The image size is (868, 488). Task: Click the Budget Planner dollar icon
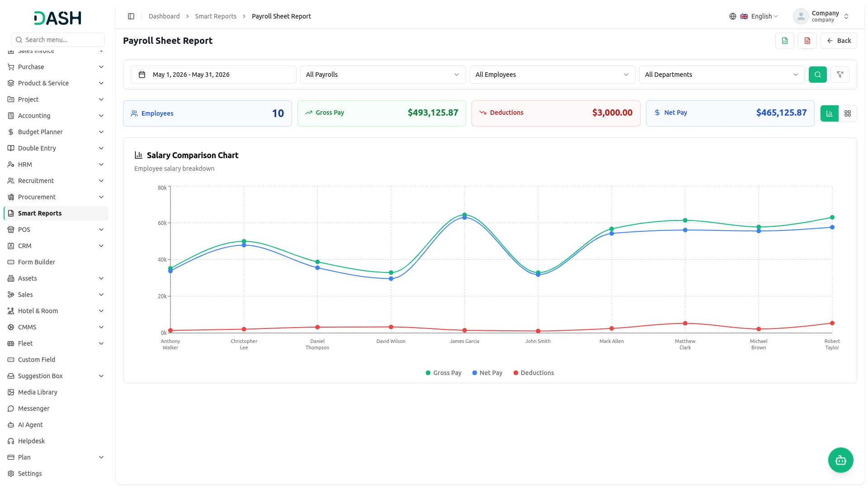click(x=11, y=132)
